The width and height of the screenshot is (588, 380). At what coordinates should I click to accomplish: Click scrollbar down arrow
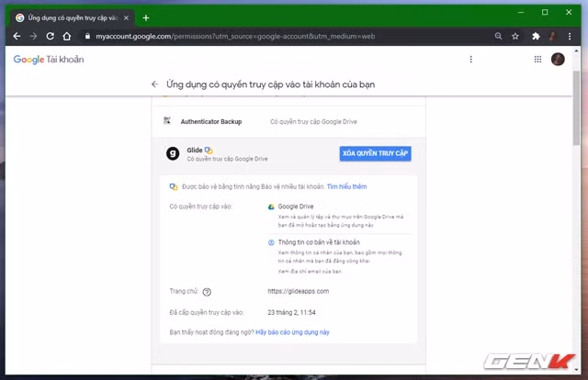coord(577,370)
